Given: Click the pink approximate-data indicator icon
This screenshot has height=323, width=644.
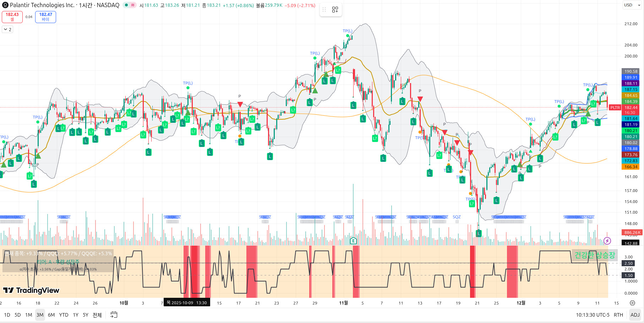Looking at the screenshot, I should (133, 5).
